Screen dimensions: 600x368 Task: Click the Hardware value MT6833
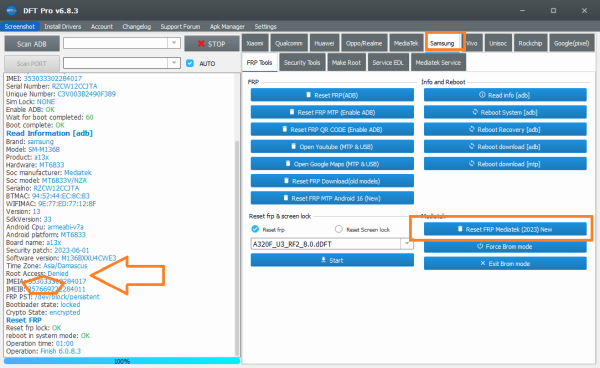(x=52, y=165)
